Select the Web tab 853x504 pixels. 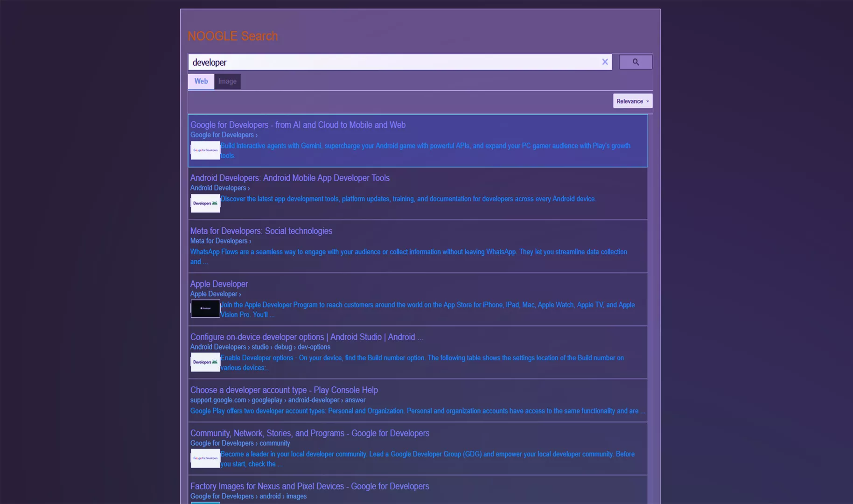201,81
